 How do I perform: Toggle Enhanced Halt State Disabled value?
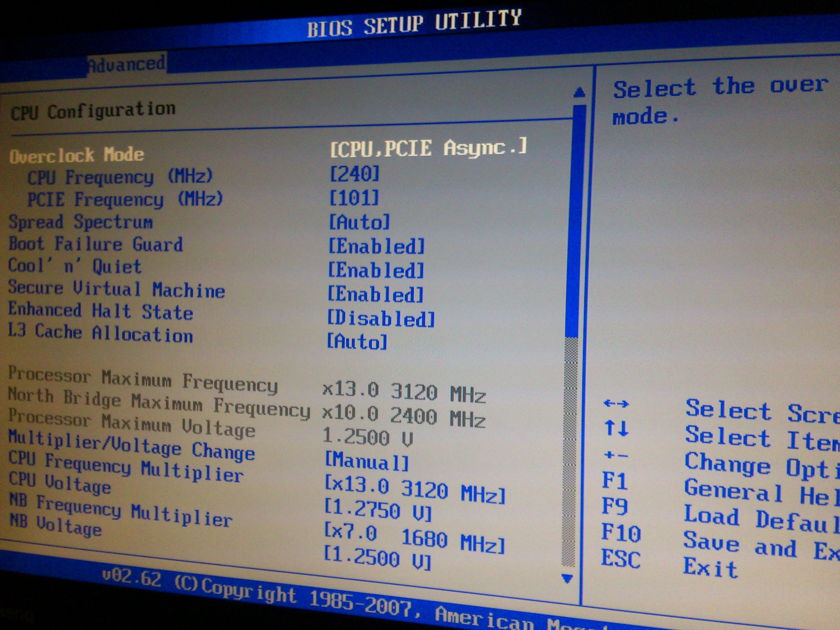point(381,319)
